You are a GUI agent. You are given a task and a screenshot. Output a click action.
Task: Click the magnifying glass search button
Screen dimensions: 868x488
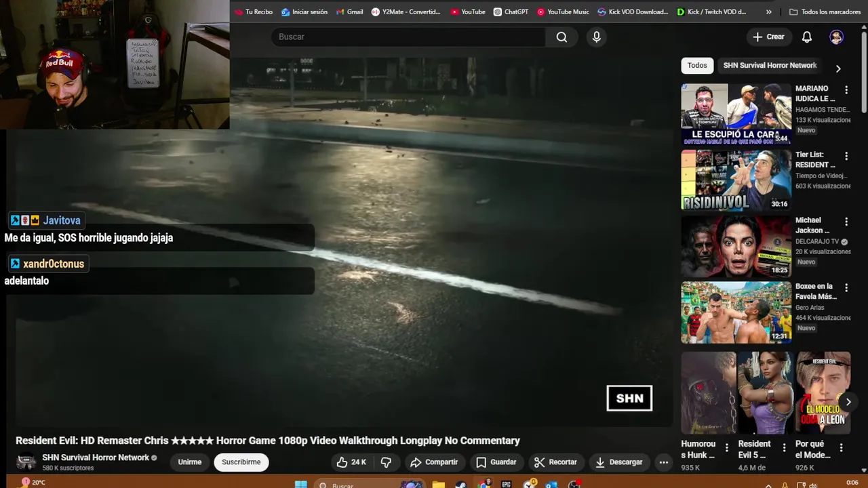tap(561, 37)
